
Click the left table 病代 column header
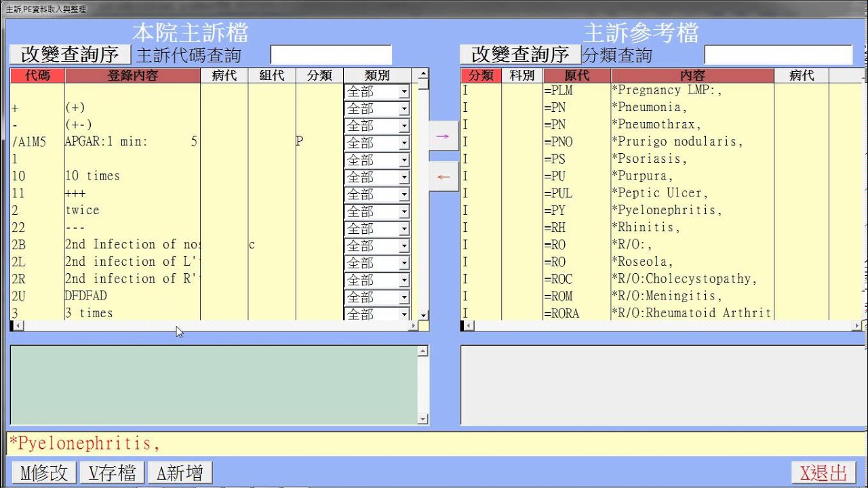[224, 75]
